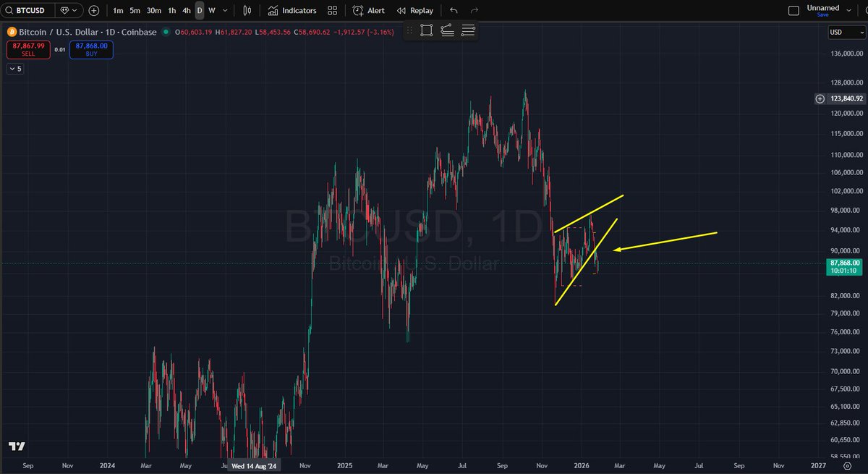
Task: Click the TradingView logo on the chart
Action: (16, 447)
